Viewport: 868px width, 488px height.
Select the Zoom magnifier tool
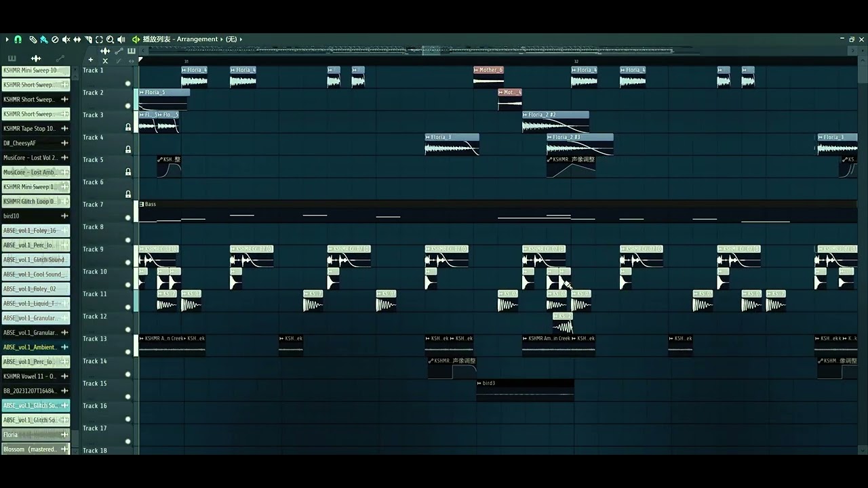[110, 39]
